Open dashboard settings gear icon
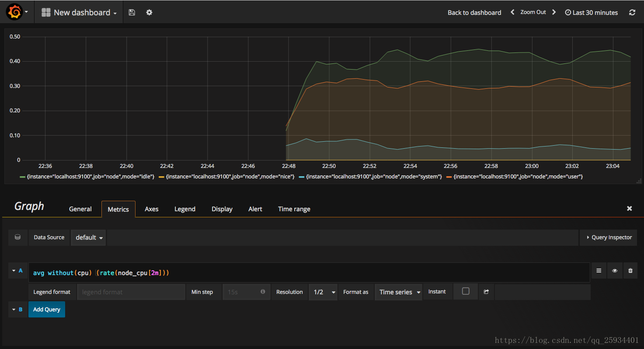Image resolution: width=644 pixels, height=349 pixels. click(149, 12)
